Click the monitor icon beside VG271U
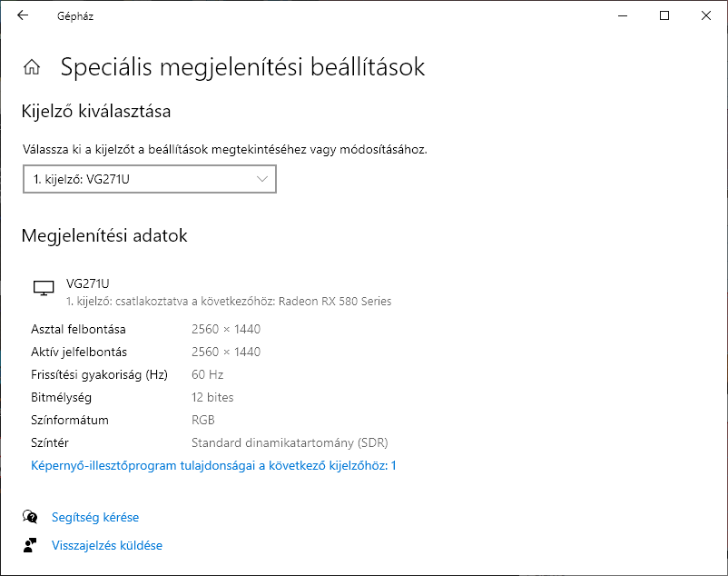Image resolution: width=728 pixels, height=576 pixels. coord(44,287)
